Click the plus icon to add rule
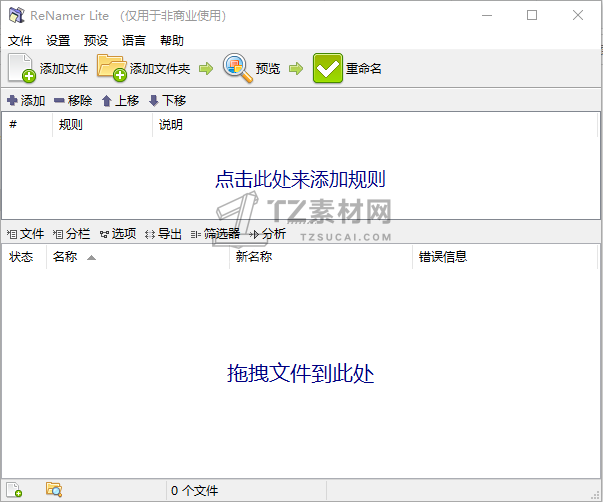The width and height of the screenshot is (603, 502). (12, 100)
